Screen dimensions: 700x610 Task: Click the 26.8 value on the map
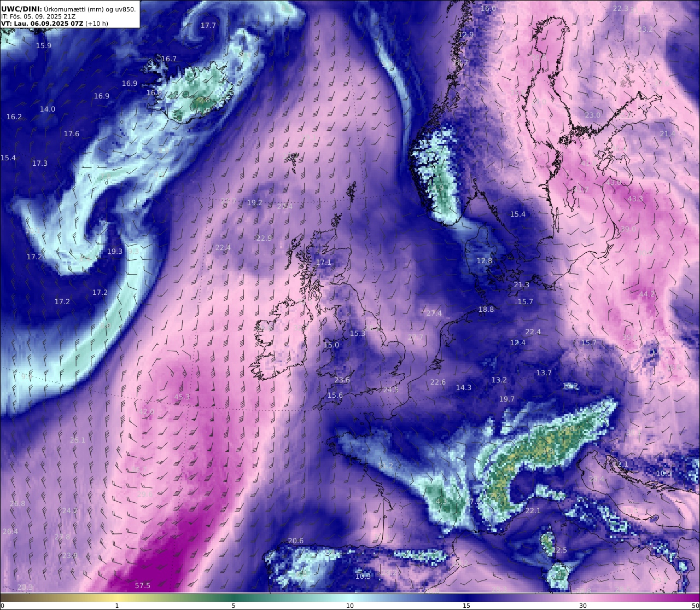(17, 504)
